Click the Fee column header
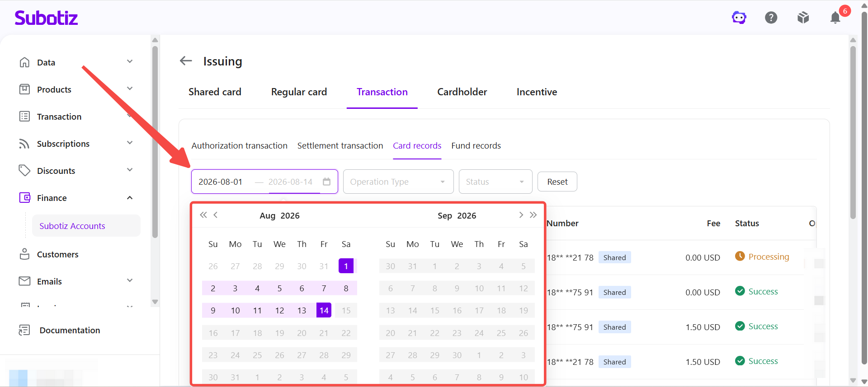 click(x=713, y=223)
